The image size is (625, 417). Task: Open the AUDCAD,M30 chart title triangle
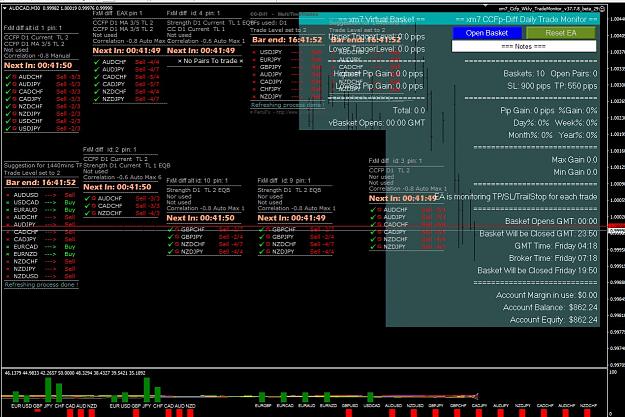click(5, 8)
